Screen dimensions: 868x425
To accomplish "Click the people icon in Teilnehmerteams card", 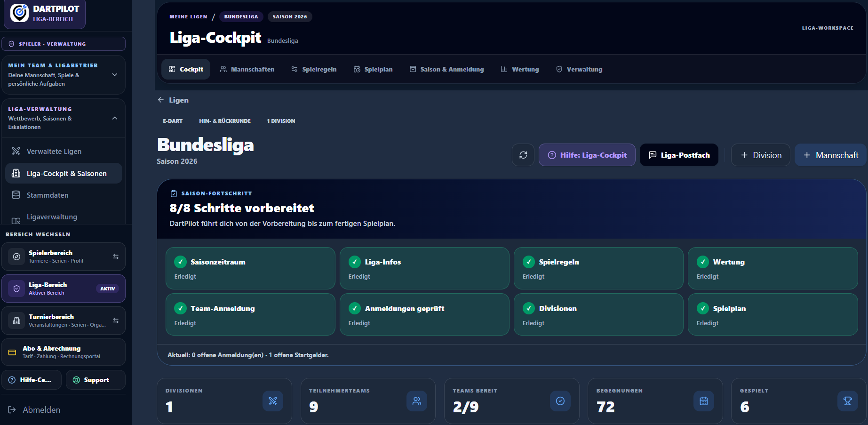I will tap(417, 401).
